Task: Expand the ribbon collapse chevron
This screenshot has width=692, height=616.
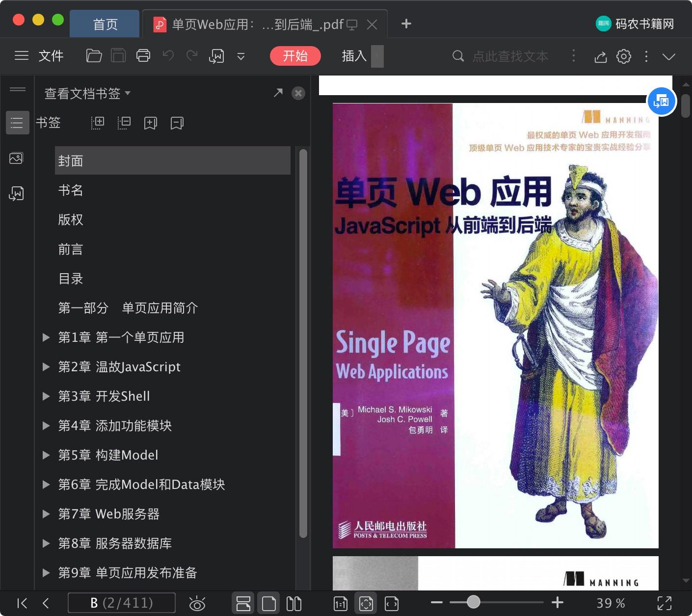Action: click(x=669, y=56)
